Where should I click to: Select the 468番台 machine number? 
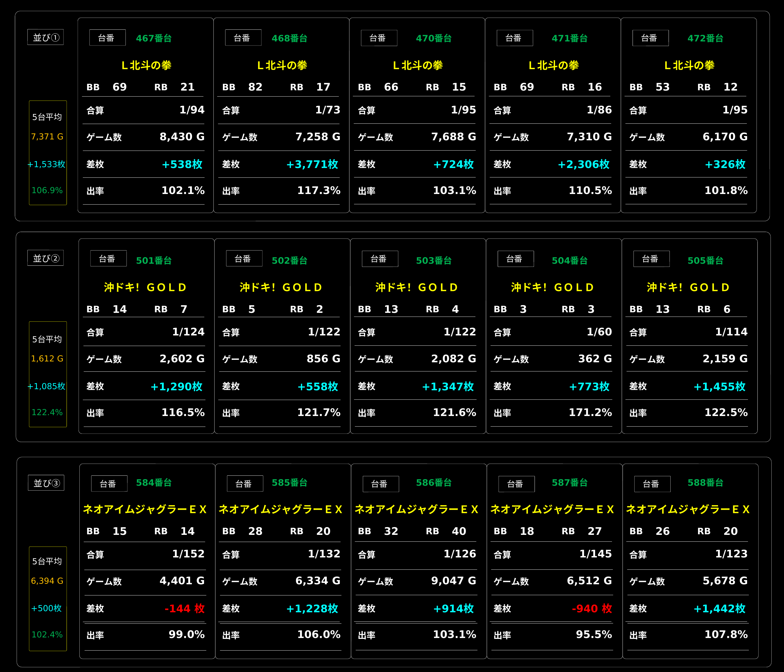tap(289, 38)
